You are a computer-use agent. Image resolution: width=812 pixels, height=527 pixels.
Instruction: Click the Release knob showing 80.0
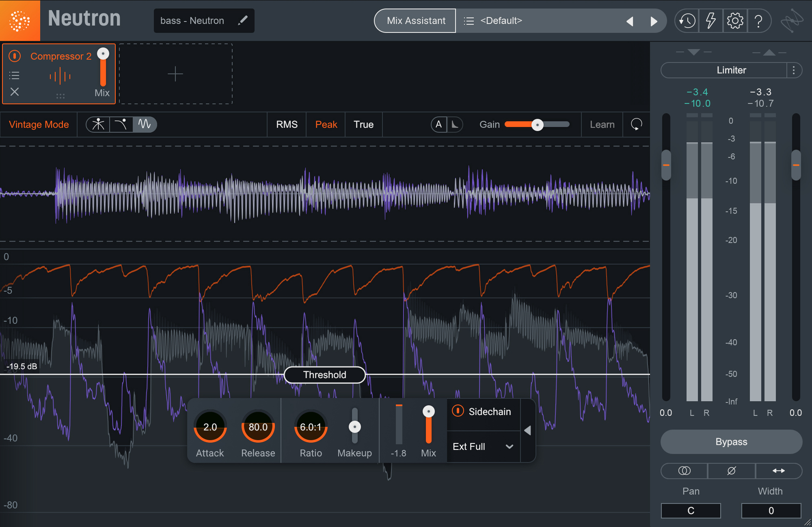(x=258, y=426)
